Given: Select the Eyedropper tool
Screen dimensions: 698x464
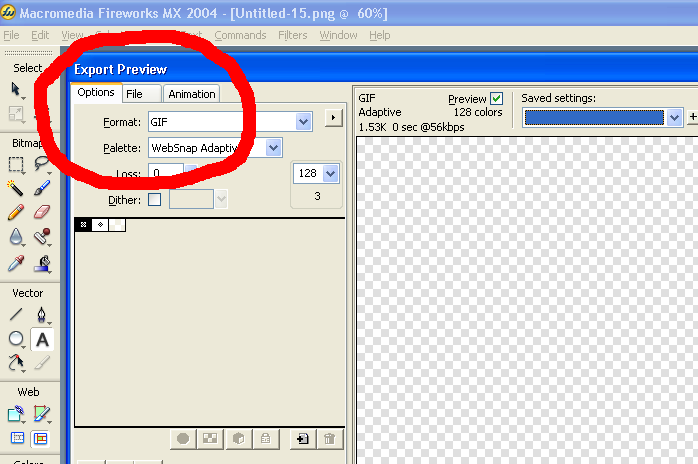Looking at the screenshot, I should (x=16, y=263).
